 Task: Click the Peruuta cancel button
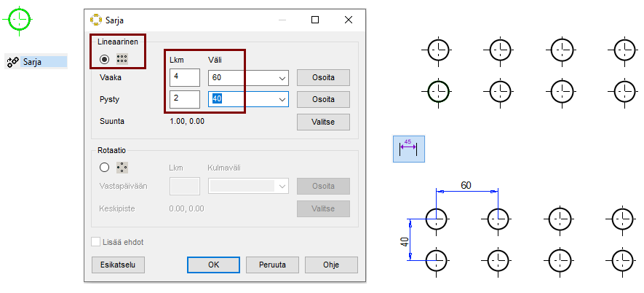(273, 265)
